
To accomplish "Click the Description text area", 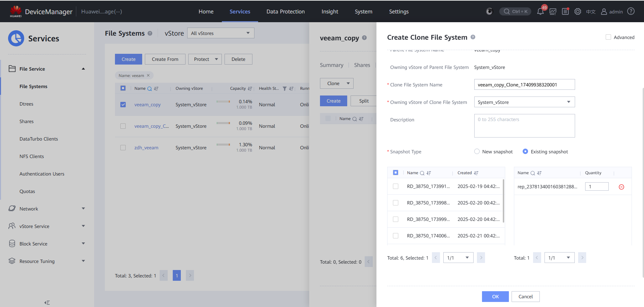I will 524,126.
